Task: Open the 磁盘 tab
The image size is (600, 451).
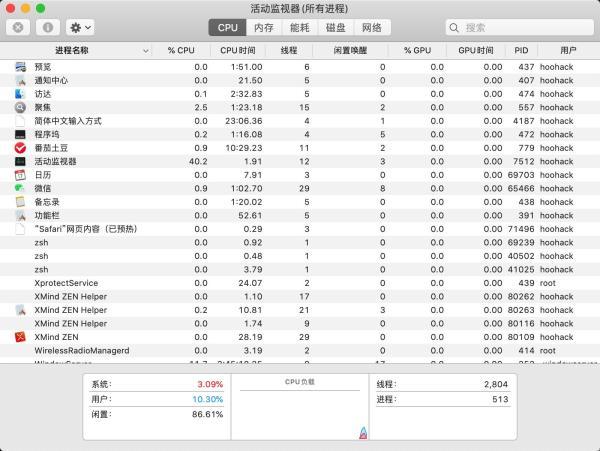Action: click(x=336, y=28)
